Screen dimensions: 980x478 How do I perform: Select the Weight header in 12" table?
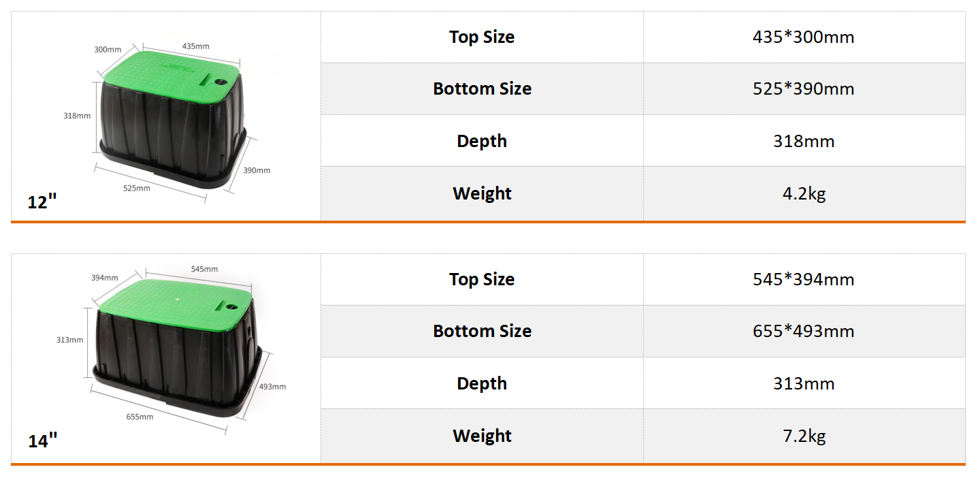point(482,193)
